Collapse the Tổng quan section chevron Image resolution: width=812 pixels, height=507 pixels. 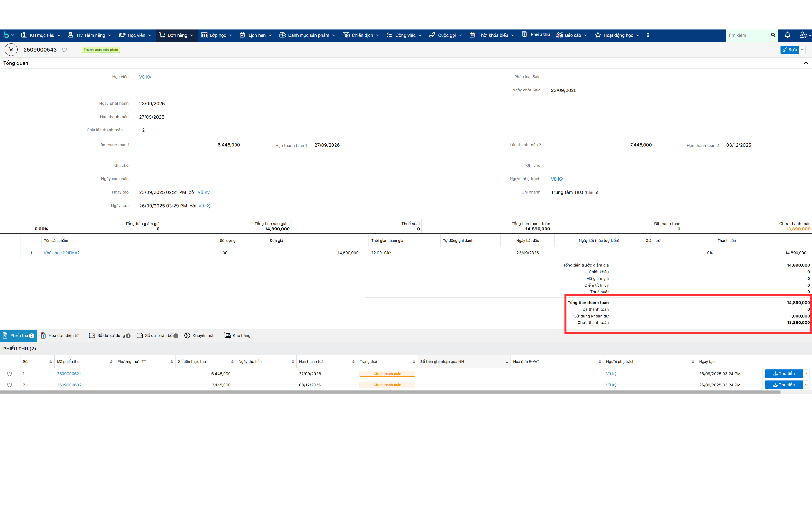point(806,63)
